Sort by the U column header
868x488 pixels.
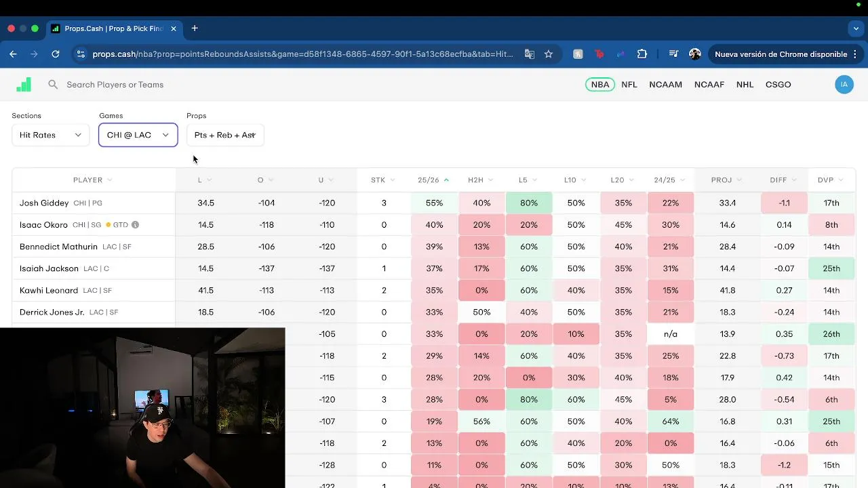coord(325,180)
